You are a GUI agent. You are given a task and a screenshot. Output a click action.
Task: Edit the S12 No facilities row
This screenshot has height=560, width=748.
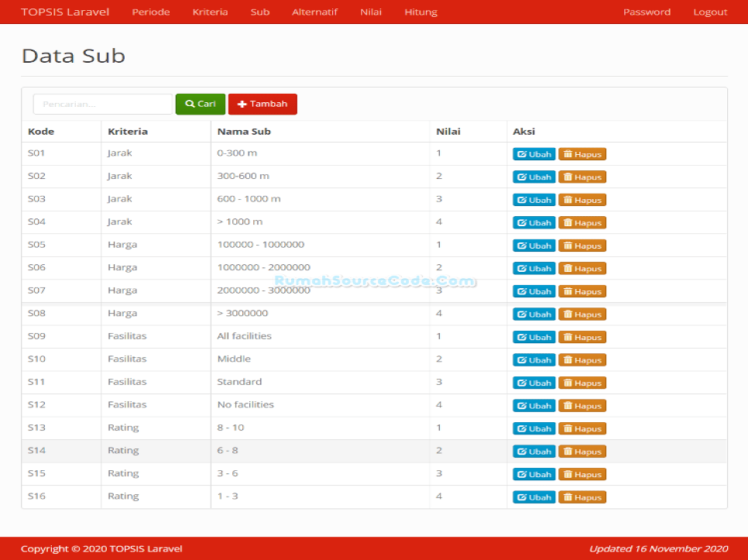click(x=534, y=406)
